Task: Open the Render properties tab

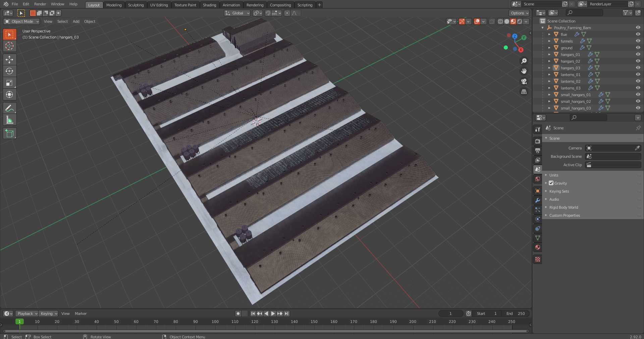Action: (538, 141)
